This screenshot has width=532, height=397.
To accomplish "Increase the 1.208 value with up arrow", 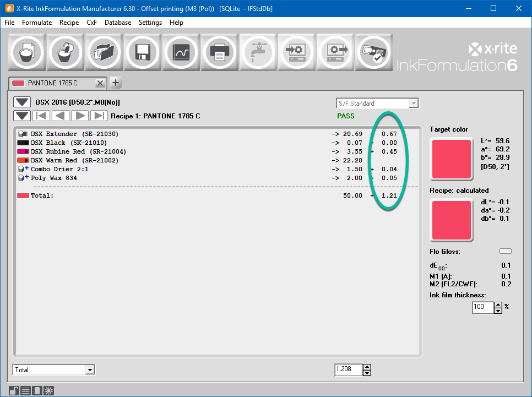I will click(367, 367).
